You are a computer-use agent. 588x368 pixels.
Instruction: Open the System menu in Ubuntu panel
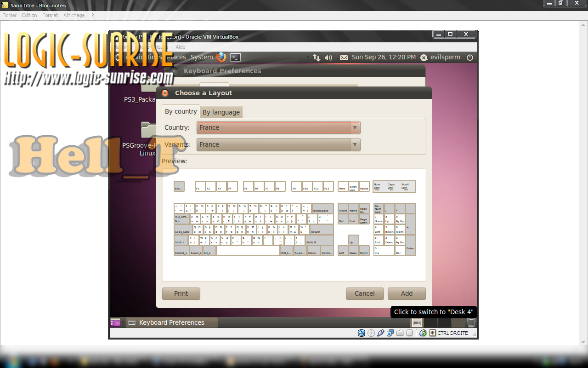[202, 57]
